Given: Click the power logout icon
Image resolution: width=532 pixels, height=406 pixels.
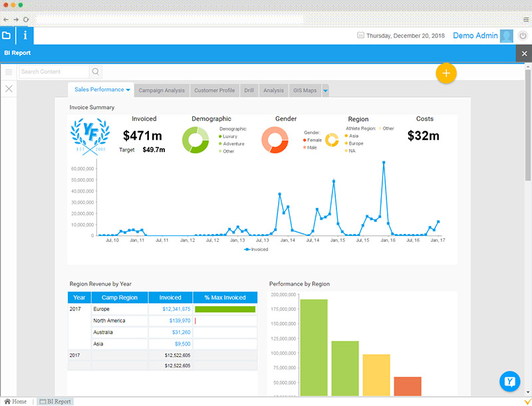Looking at the screenshot, I should click(x=523, y=36).
